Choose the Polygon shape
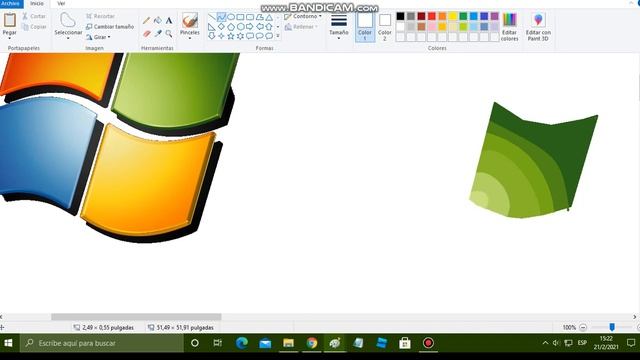The height and width of the screenshot is (360, 640). click(x=260, y=17)
